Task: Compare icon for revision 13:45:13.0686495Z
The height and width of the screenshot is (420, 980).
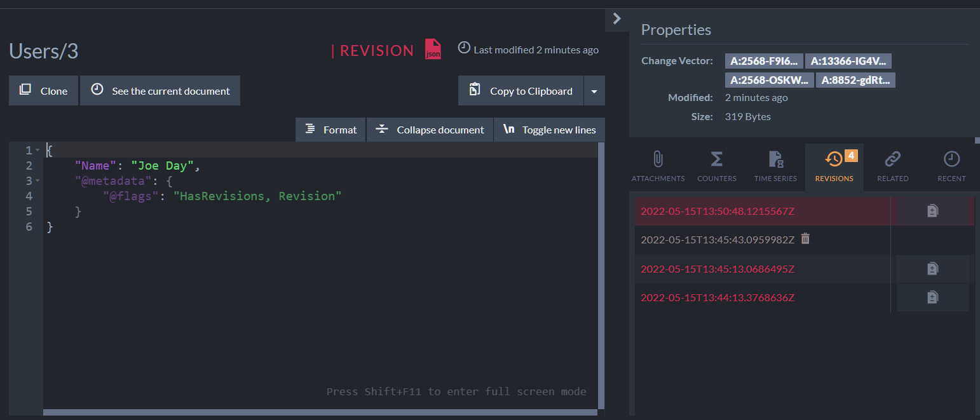Action: pos(932,269)
